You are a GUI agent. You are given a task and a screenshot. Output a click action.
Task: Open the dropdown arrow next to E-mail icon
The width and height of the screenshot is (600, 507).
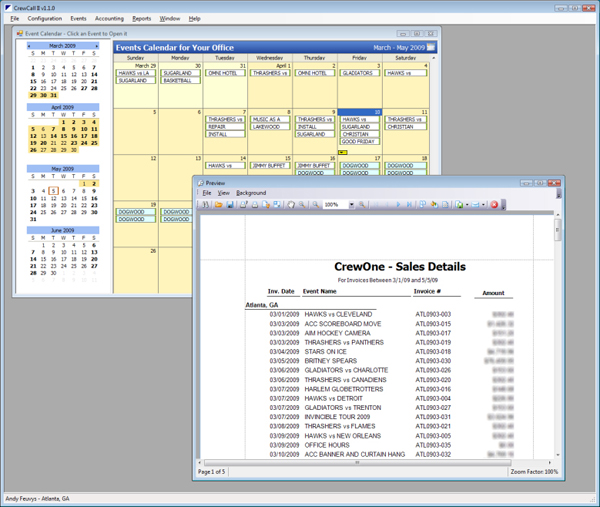click(x=483, y=205)
